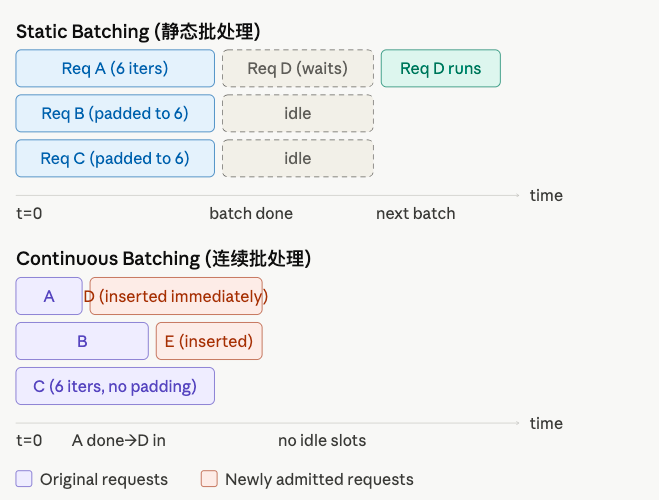Click the green Req D runs block

point(440,69)
